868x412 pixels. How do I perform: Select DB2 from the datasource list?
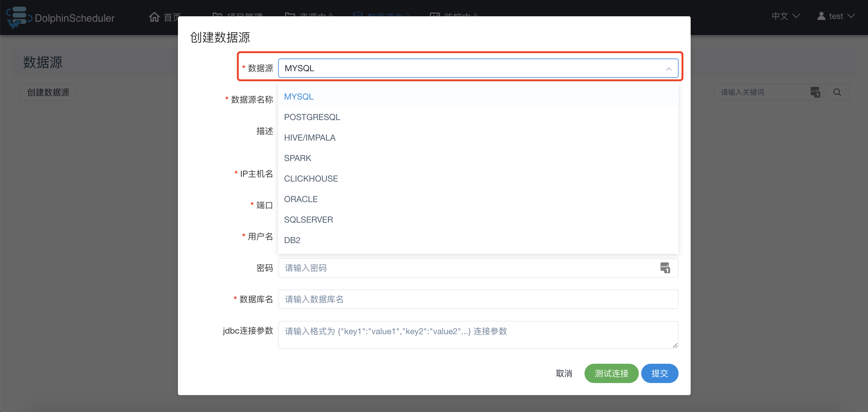tap(478, 240)
